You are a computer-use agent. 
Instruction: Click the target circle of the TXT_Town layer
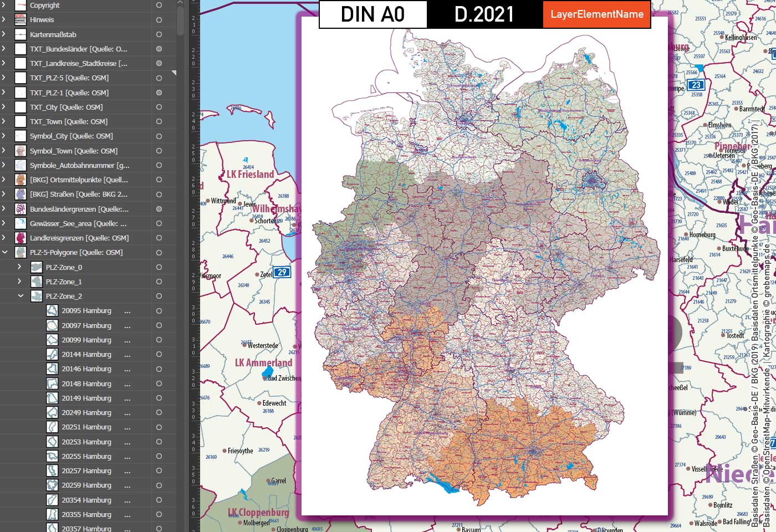(x=158, y=121)
